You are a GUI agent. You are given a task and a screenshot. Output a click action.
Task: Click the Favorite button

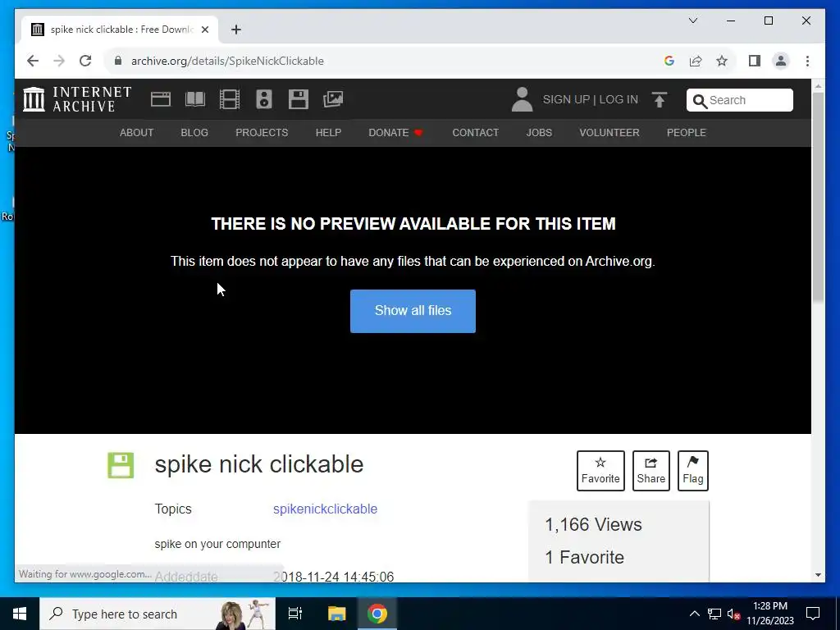(x=600, y=471)
